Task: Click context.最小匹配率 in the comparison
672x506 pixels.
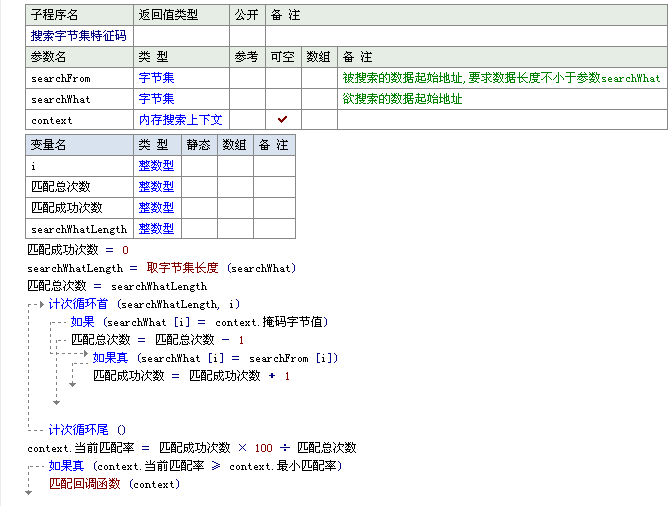Action: click(x=282, y=466)
